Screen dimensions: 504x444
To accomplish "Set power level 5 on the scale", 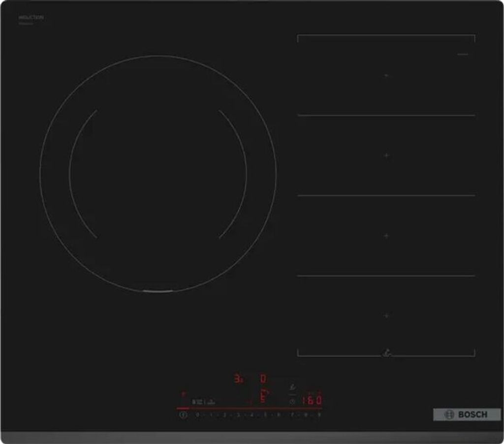I will [x=265, y=415].
